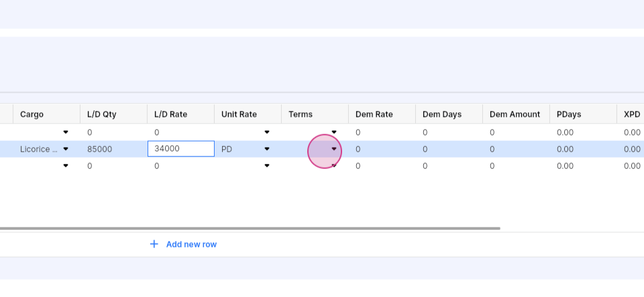
Task: Expand the PD Unit Rate dropdown
Action: click(267, 149)
